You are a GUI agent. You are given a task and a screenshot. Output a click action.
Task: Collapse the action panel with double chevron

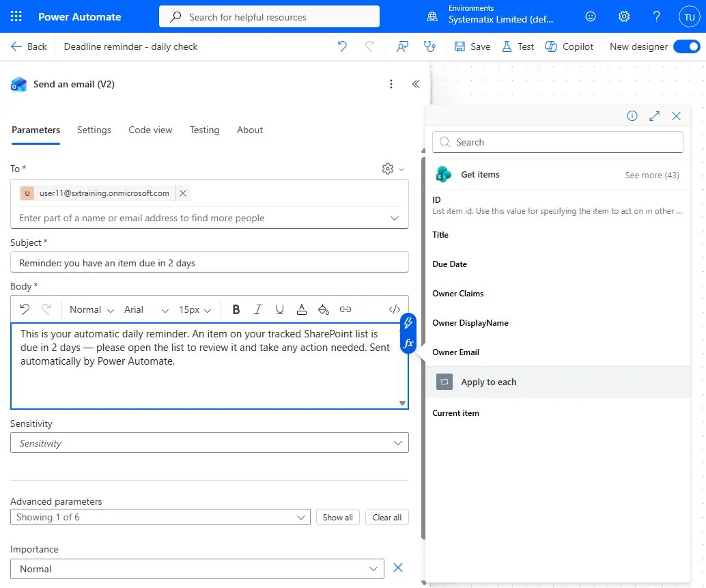416,84
